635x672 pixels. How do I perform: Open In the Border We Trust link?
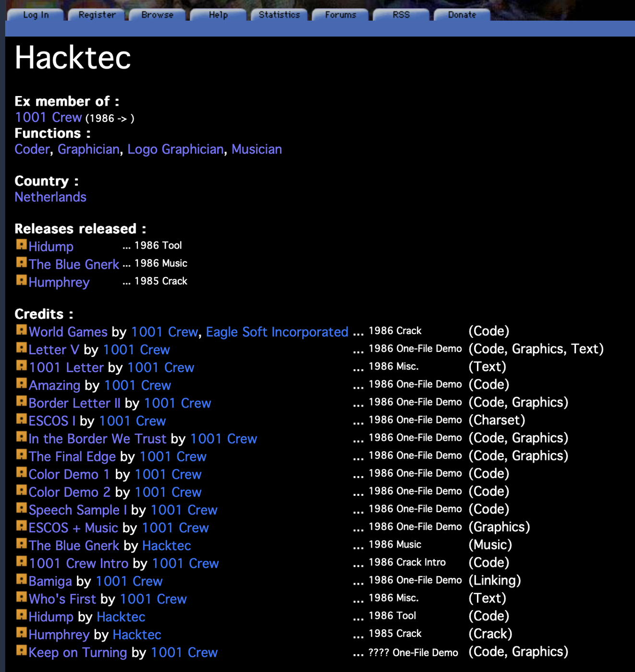(x=98, y=439)
